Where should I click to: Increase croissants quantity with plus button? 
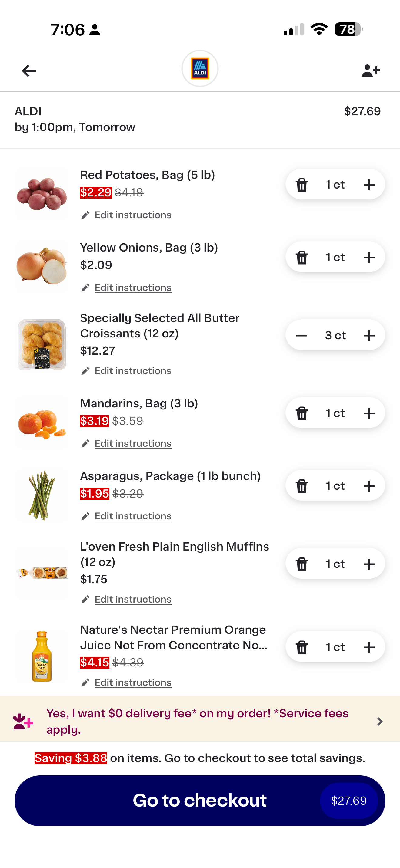pos(369,336)
